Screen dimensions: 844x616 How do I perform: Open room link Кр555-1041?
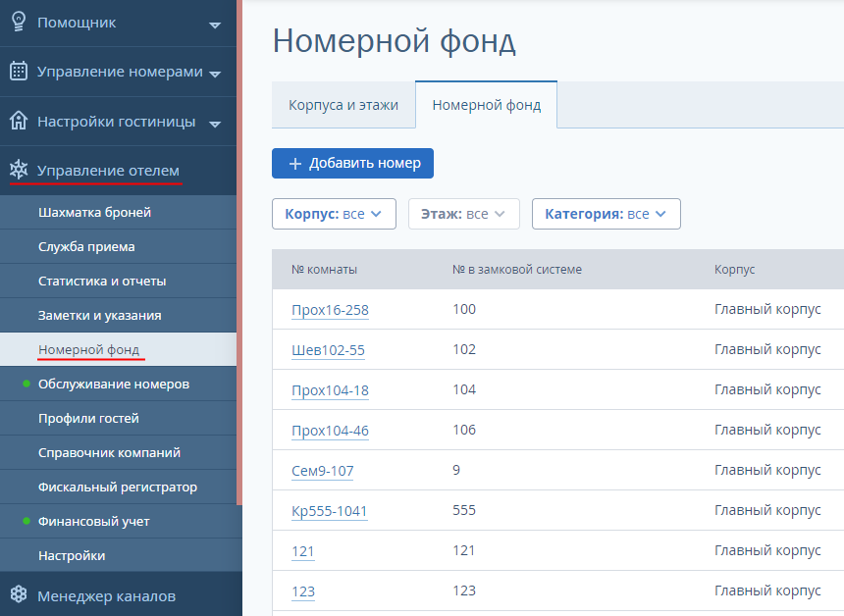[329, 511]
